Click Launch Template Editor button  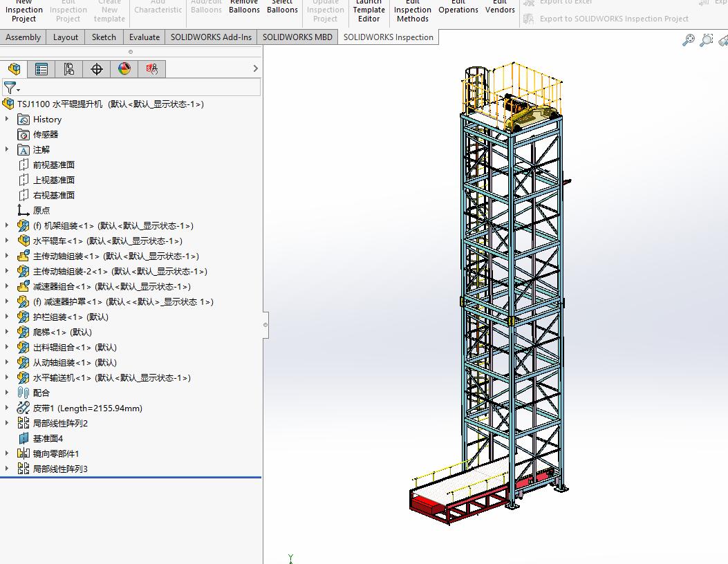coord(368,12)
